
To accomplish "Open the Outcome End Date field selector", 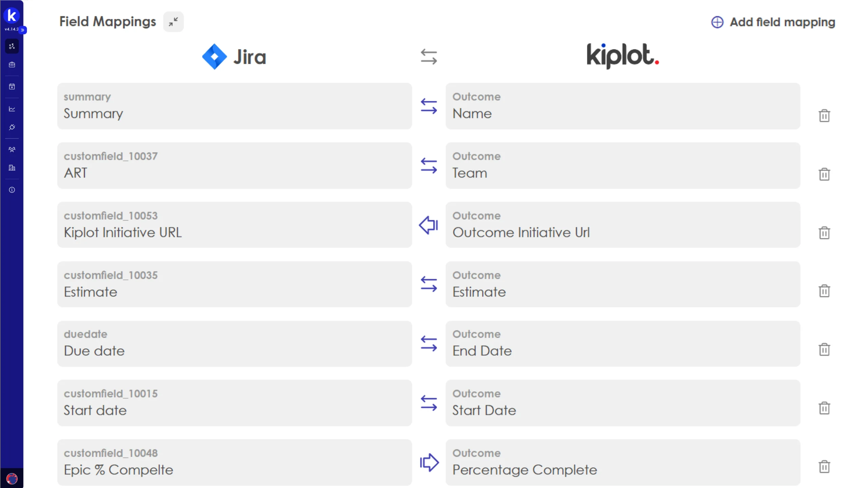I will tap(623, 344).
